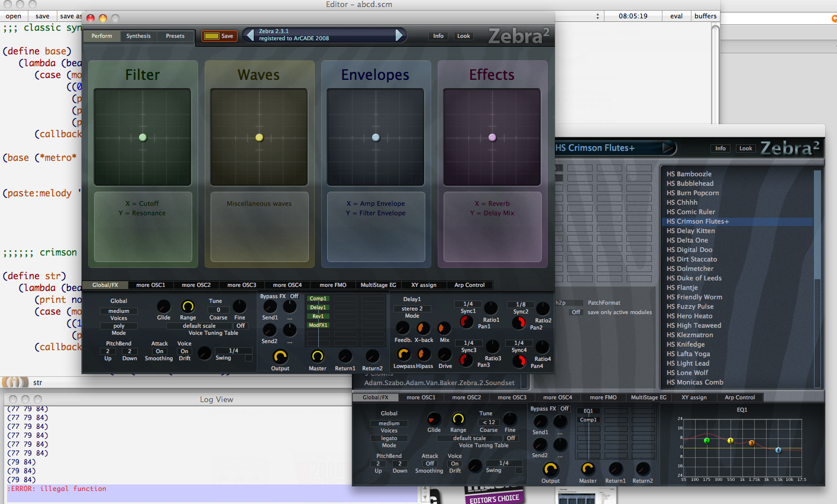Click Look button in Crimson Flutes window
The height and width of the screenshot is (504, 837).
click(x=746, y=148)
